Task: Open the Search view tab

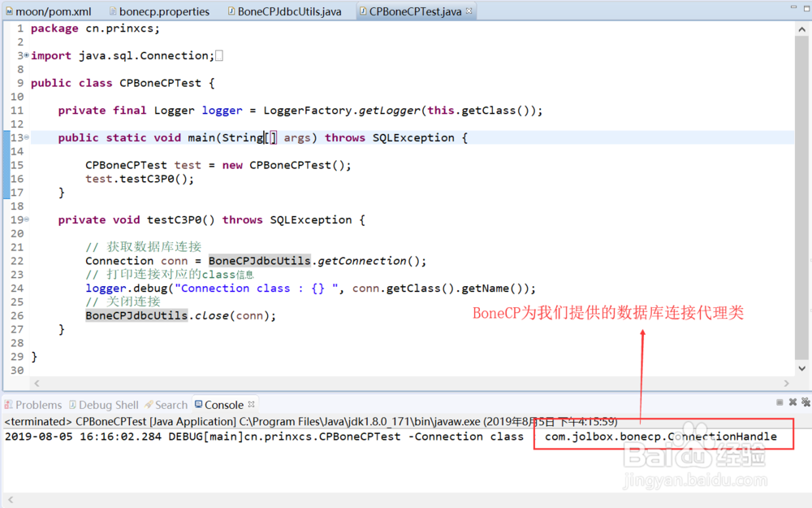Action: pyautogui.click(x=166, y=405)
